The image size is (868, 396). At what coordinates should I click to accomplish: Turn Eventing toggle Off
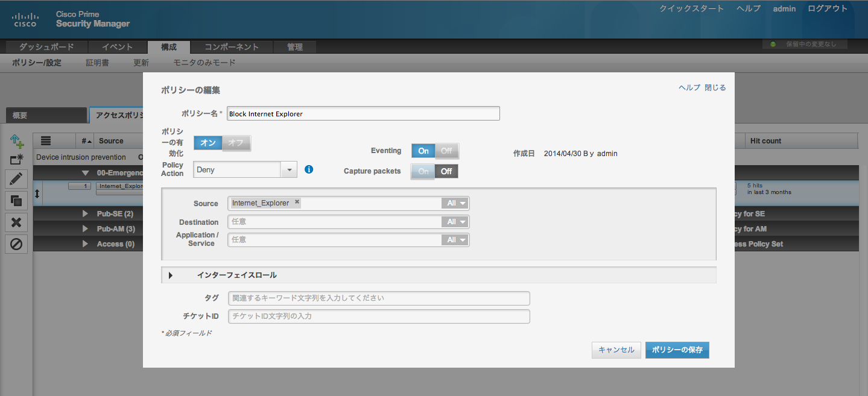click(446, 151)
